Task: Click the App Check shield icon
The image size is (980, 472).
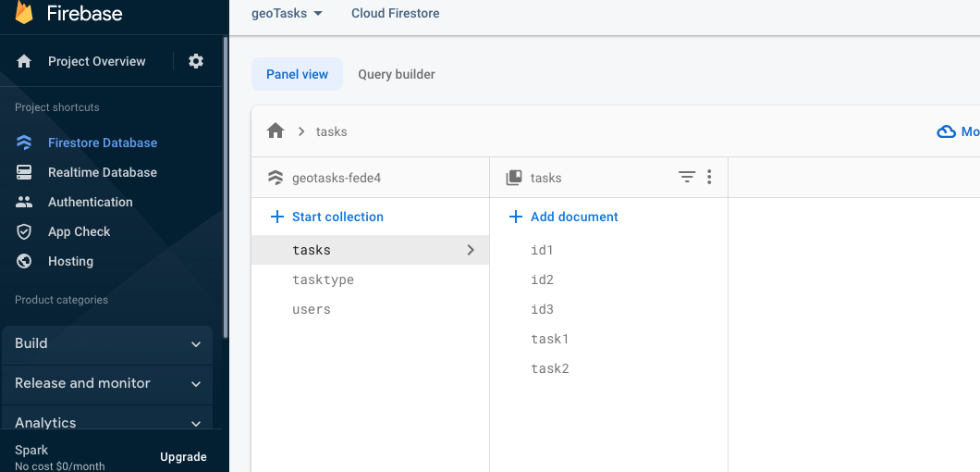Action: [x=24, y=231]
